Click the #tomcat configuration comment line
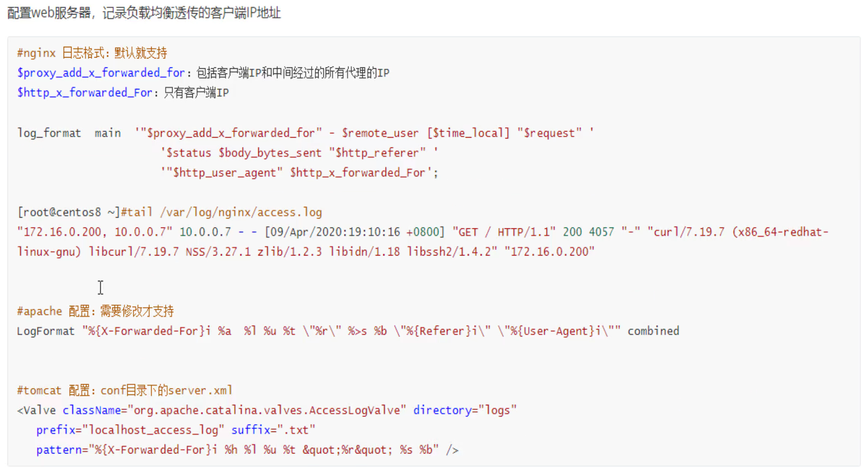Image resolution: width=868 pixels, height=475 pixels. 124,390
